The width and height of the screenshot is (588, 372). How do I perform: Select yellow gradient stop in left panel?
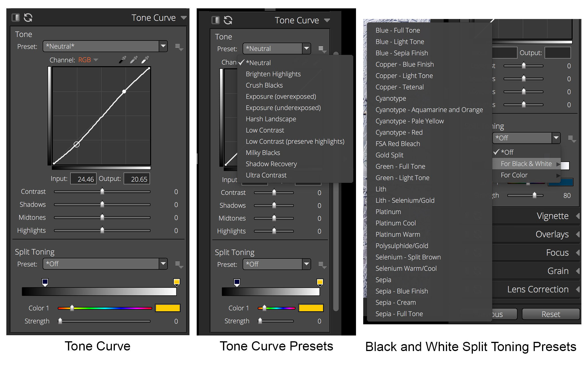(177, 282)
